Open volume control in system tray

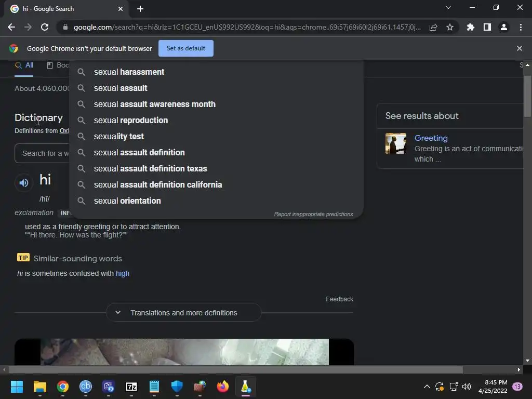[467, 387]
